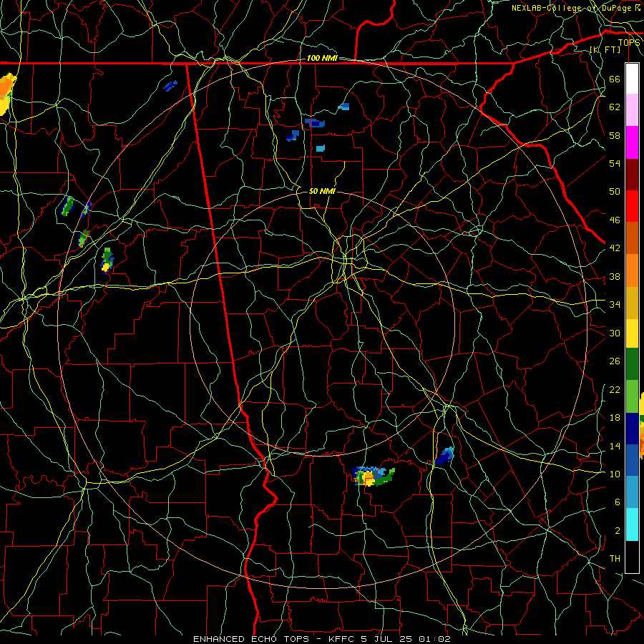Click the white 66 kft legend swatch
The height and width of the screenshot is (644, 644).
pos(632,79)
